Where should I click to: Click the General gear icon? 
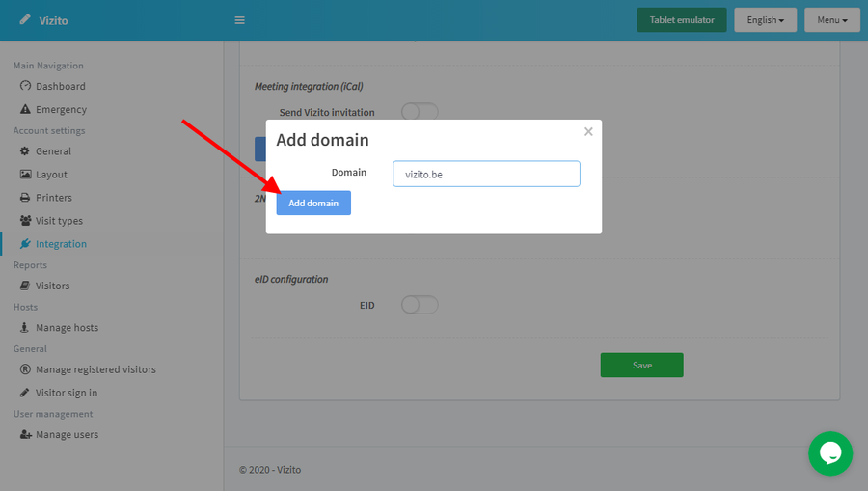[26, 151]
